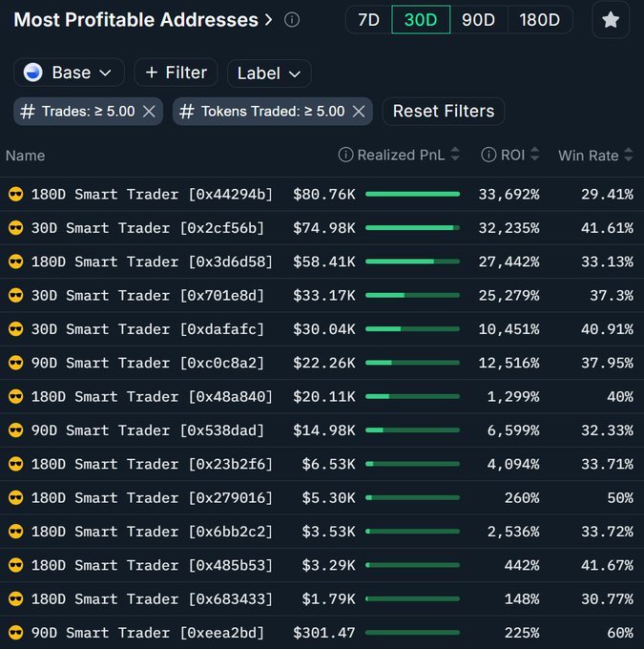
Task: Click emoji icon for trader 0x44294b
Action: click(x=15, y=195)
